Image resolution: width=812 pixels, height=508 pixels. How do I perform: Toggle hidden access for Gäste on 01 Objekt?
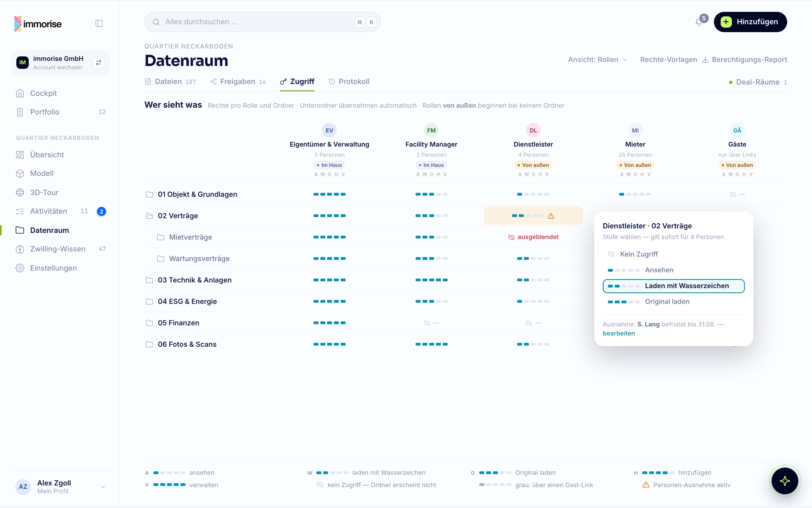tap(737, 195)
